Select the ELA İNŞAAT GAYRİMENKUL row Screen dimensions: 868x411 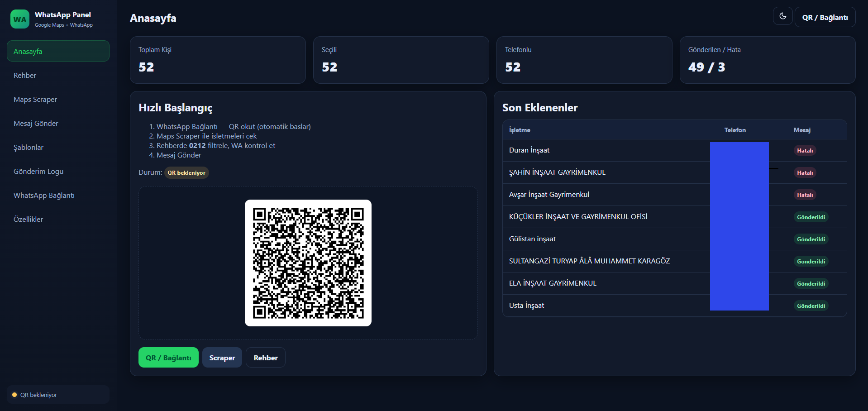click(674, 283)
